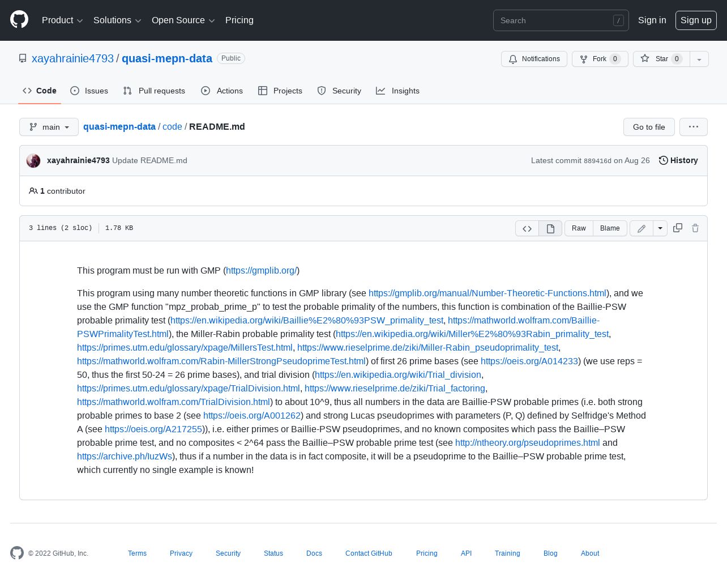Open the code folder breadcrumb link
Viewport: 727px width, 588px height.
(172, 127)
